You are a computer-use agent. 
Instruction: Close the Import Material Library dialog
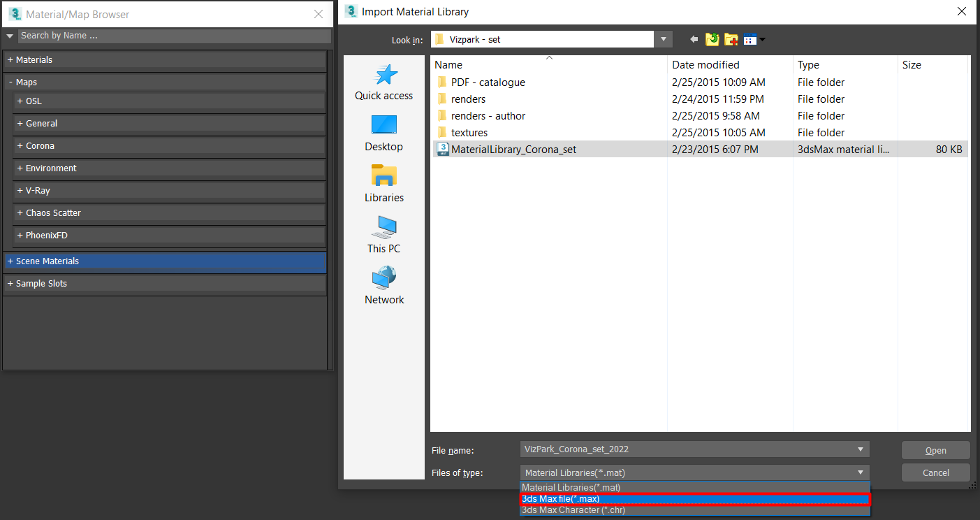(962, 11)
